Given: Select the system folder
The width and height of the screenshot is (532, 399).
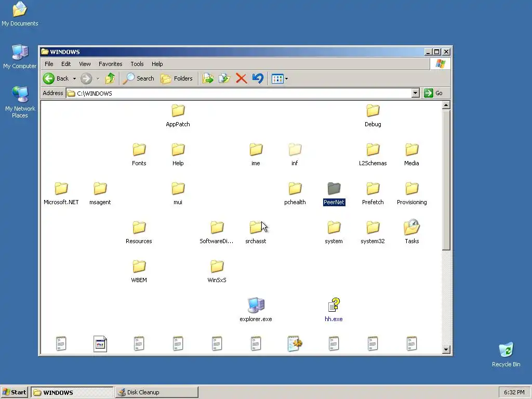Looking at the screenshot, I should tap(334, 232).
